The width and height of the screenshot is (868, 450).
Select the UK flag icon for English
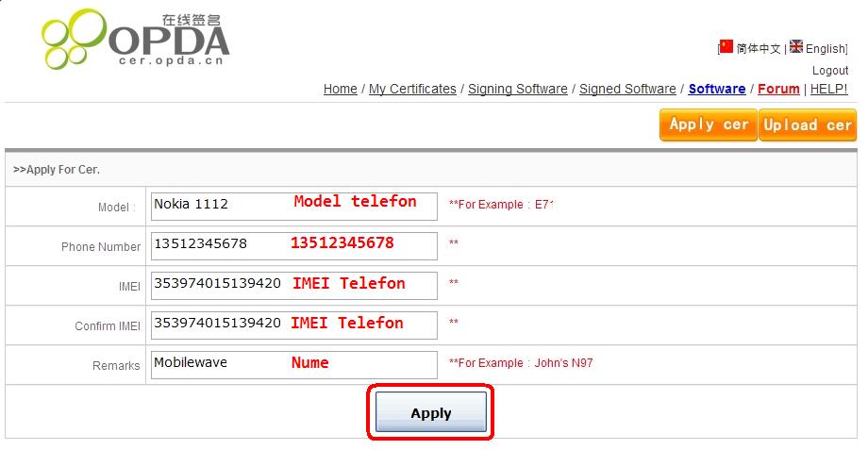(796, 46)
